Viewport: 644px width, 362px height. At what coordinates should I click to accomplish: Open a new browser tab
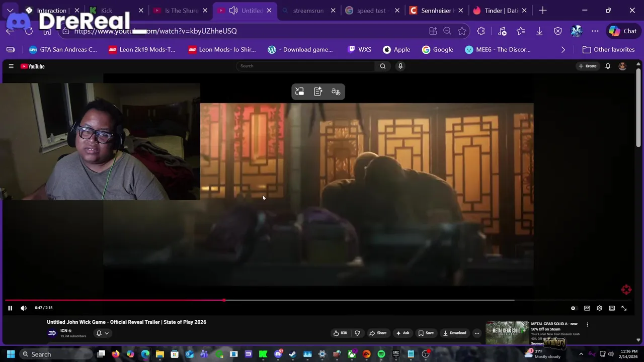542,11
